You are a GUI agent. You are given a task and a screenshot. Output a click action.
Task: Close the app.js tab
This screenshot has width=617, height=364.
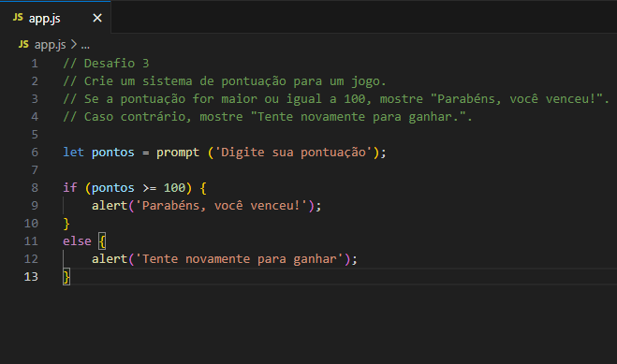click(x=97, y=18)
